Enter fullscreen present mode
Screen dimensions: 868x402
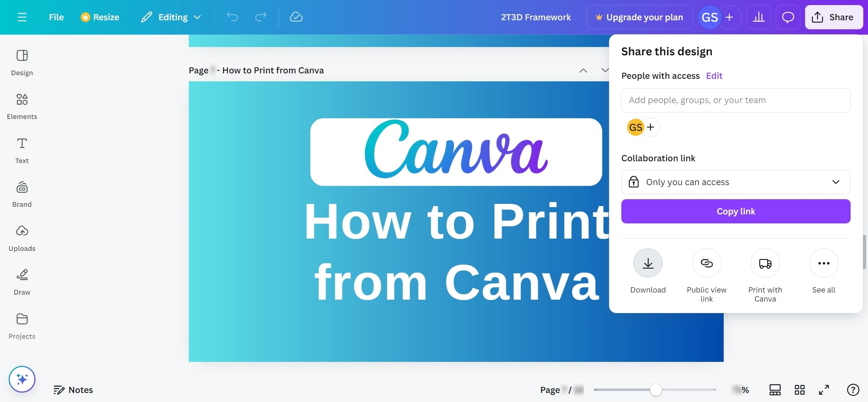click(x=824, y=390)
